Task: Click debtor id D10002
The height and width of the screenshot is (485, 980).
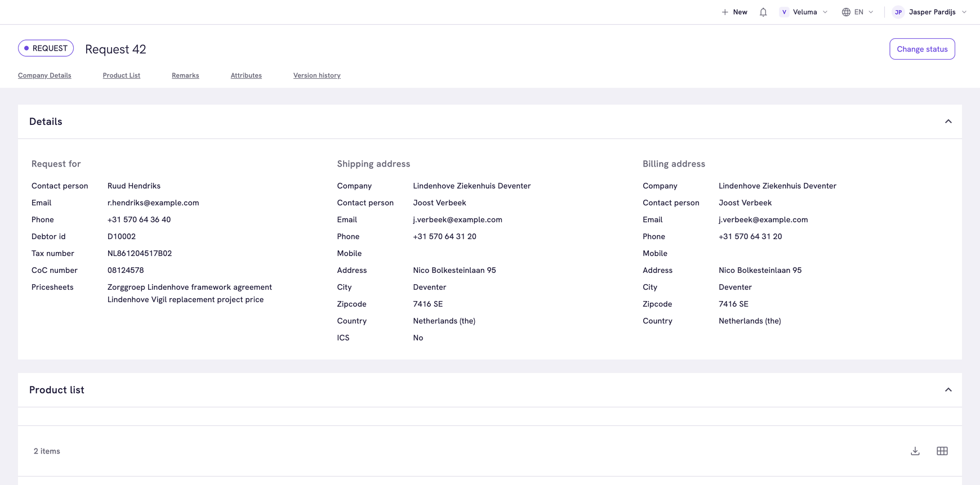Action: [122, 236]
